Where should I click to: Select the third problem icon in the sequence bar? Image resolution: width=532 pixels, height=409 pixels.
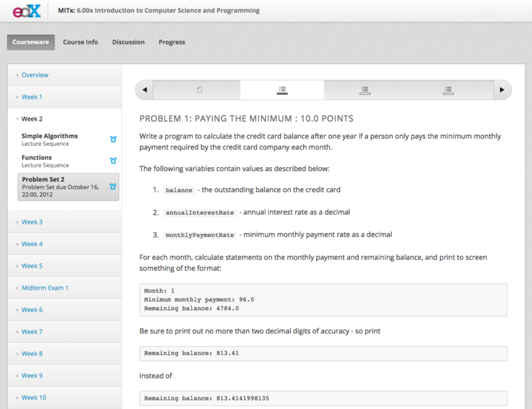(365, 90)
